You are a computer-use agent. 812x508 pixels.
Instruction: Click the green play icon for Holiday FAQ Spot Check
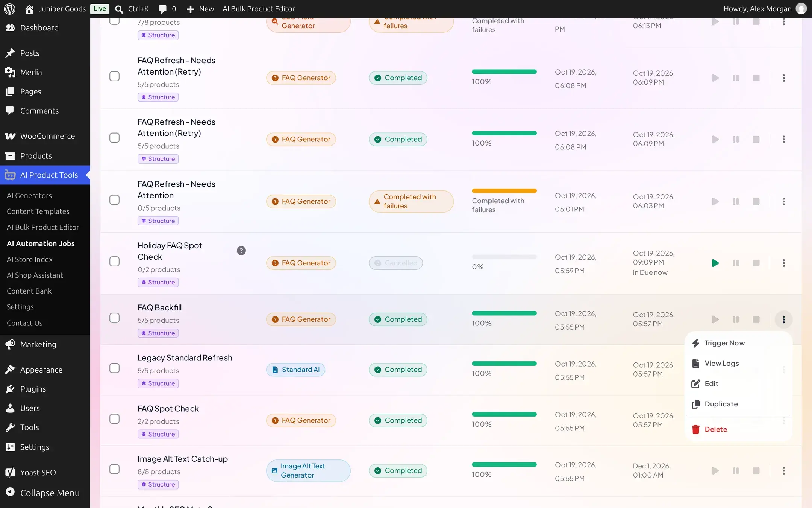(x=715, y=263)
